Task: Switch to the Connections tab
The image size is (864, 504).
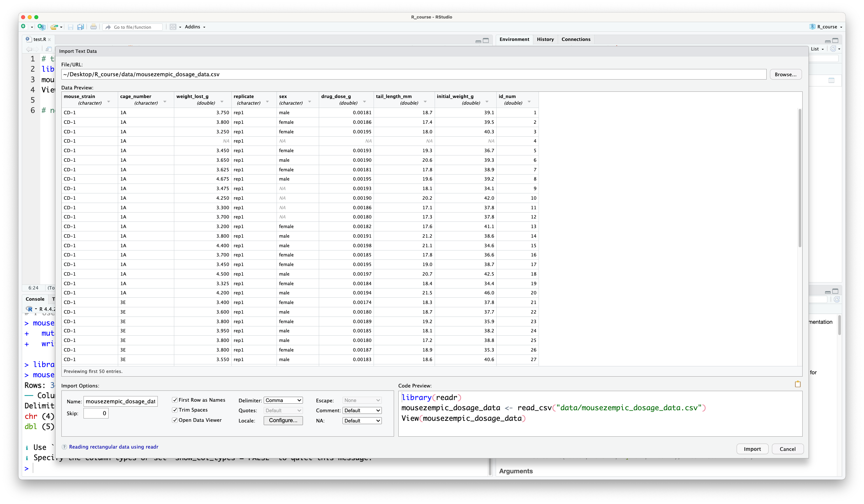Action: tap(576, 39)
